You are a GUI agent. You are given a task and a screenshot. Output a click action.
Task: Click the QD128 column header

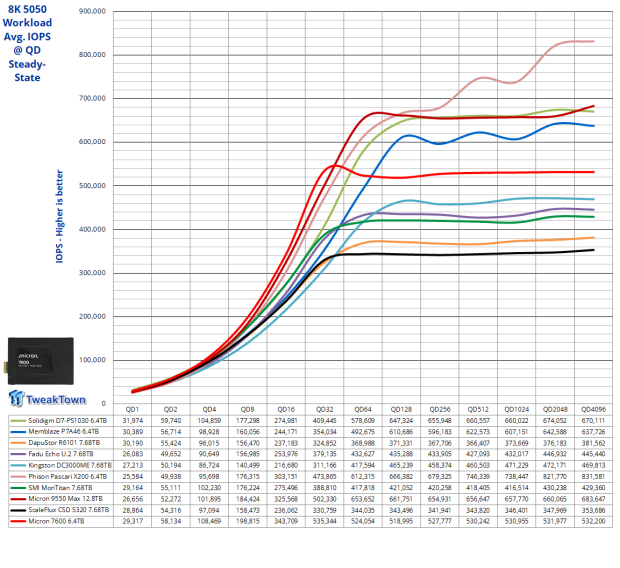click(x=401, y=409)
